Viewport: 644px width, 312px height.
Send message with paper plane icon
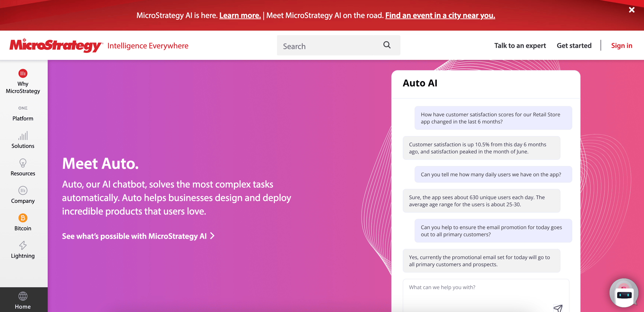pos(558,308)
